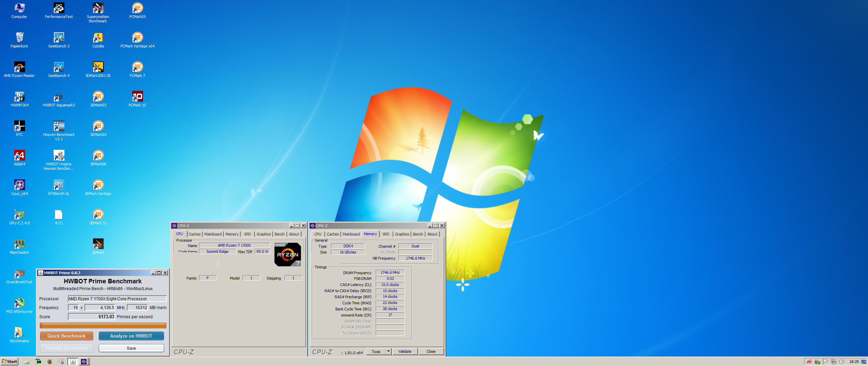The image size is (868, 366).
Task: Click the CAS# Latency value 15.0 clocks
Action: pos(390,285)
